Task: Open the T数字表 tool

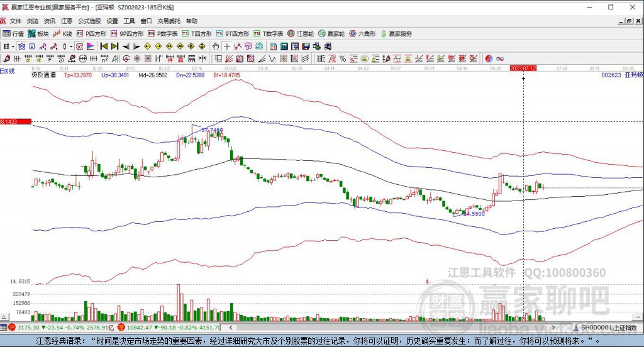Action: tap(268, 34)
